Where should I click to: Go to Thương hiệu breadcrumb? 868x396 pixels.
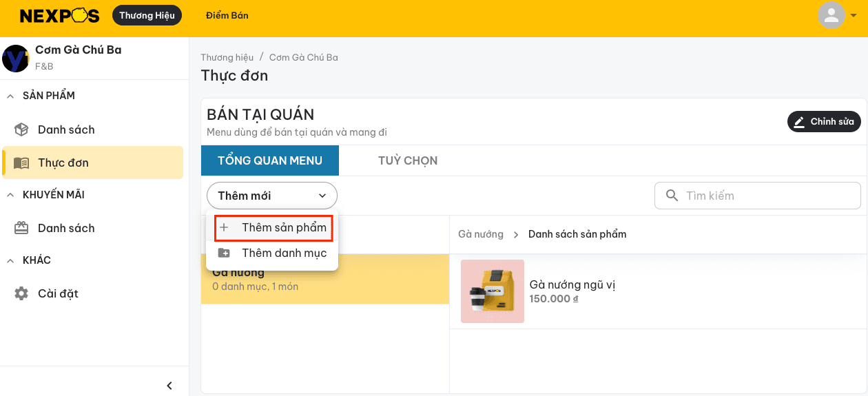227,57
